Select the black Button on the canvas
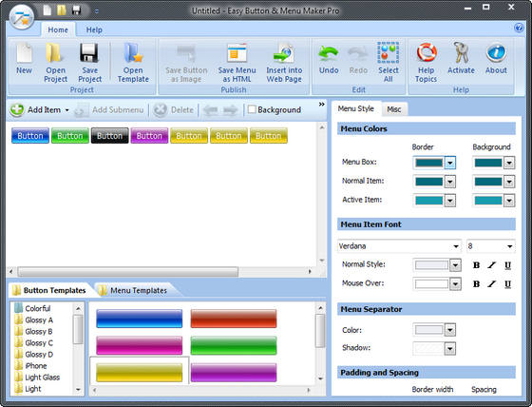Screen dimensions: 532x407 (109, 136)
